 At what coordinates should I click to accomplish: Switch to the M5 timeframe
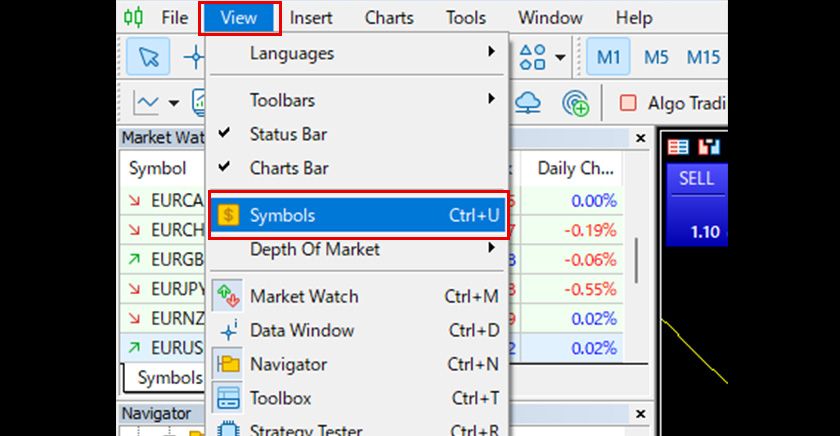(x=656, y=57)
